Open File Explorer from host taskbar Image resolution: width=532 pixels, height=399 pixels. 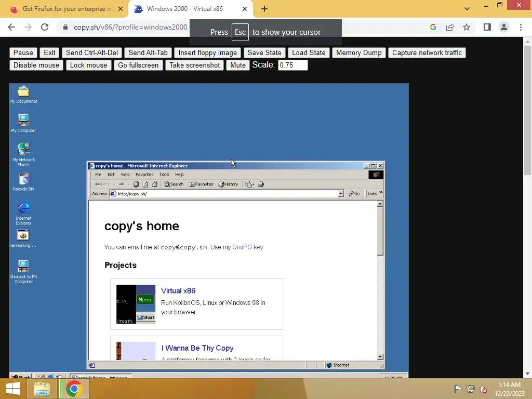pyautogui.click(x=42, y=389)
